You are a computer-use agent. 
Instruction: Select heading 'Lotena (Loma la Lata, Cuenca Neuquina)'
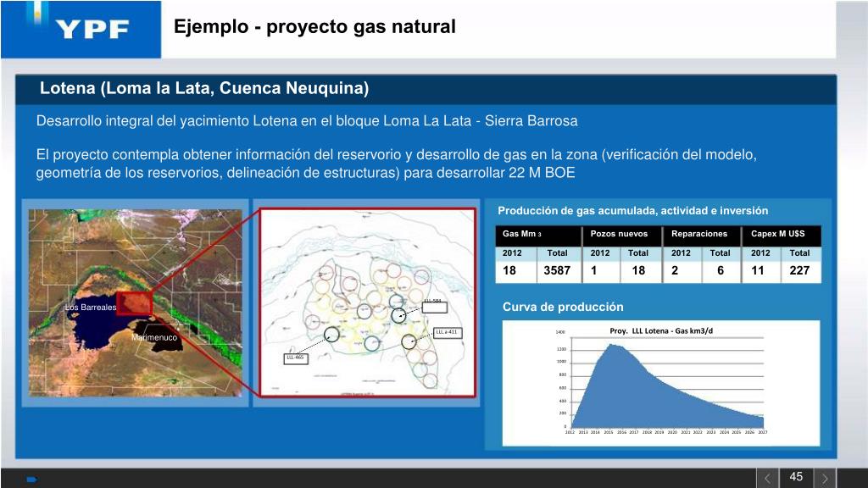(x=204, y=88)
